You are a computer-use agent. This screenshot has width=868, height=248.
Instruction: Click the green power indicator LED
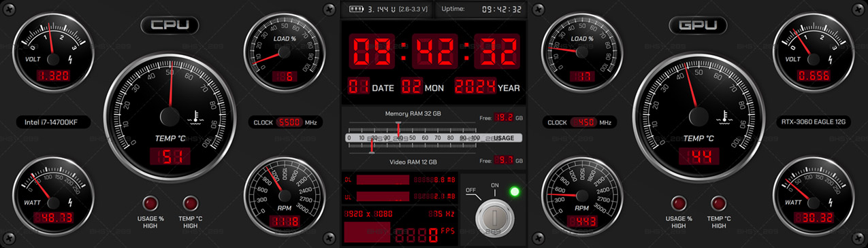515,192
